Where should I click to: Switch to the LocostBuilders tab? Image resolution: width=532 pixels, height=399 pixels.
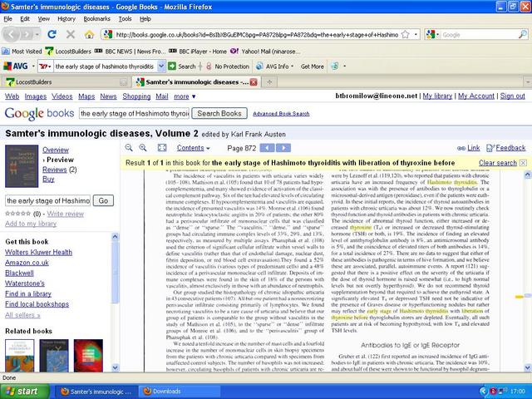pyautogui.click(x=65, y=82)
